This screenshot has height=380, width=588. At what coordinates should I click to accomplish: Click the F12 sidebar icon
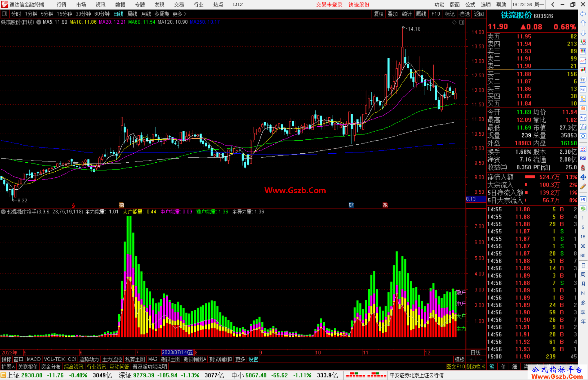[x=583, y=118]
